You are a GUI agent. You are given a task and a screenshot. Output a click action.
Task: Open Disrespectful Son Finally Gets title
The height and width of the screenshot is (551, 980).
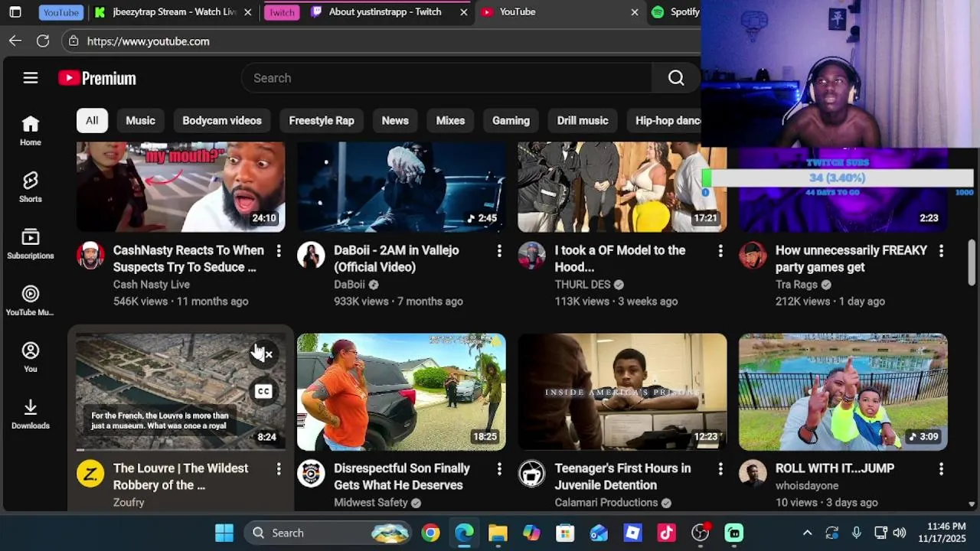402,477
